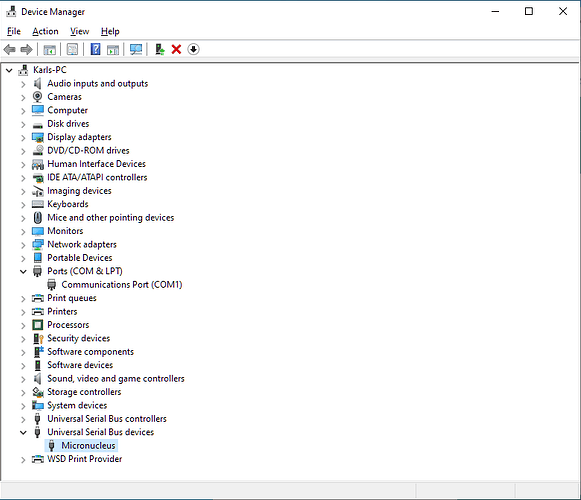581x500 pixels.
Task: Open the View menu
Action: coord(80,32)
